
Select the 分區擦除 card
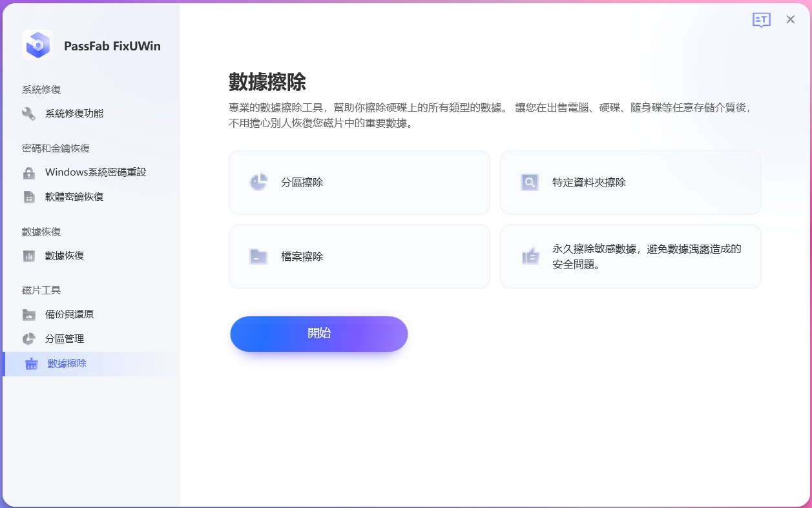(x=359, y=183)
